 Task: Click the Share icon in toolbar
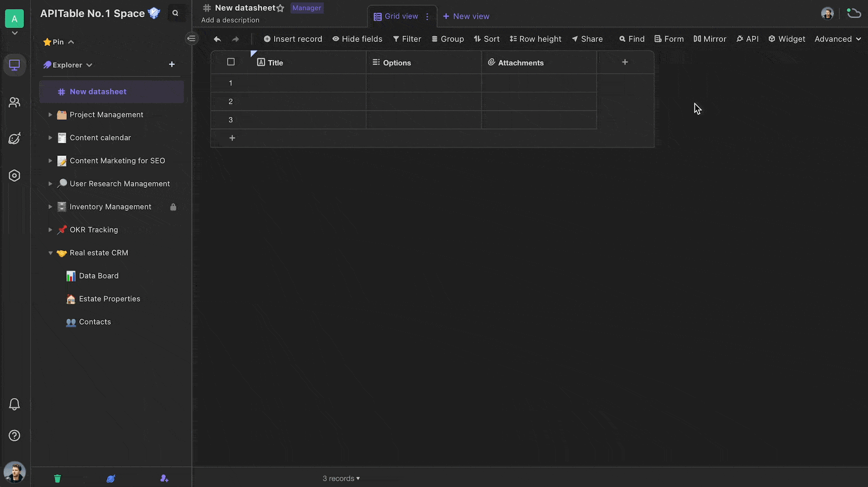pos(587,39)
